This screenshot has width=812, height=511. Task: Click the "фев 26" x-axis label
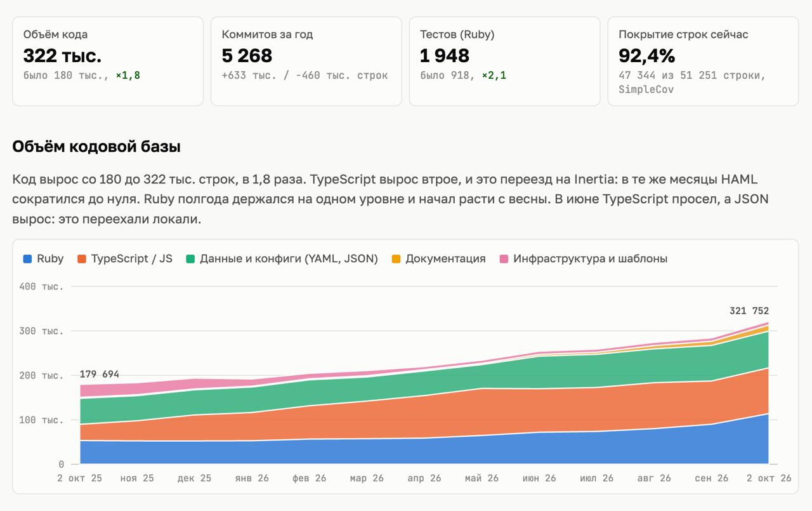coord(309,478)
